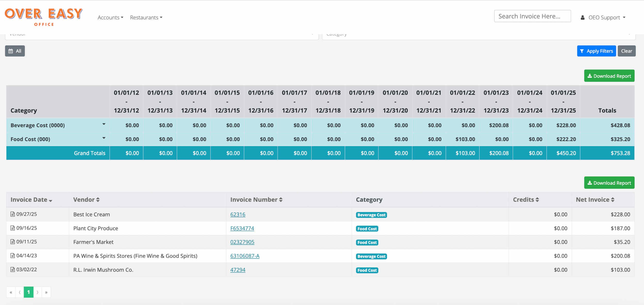Download the invoice list report
This screenshot has width=644, height=305.
click(609, 183)
